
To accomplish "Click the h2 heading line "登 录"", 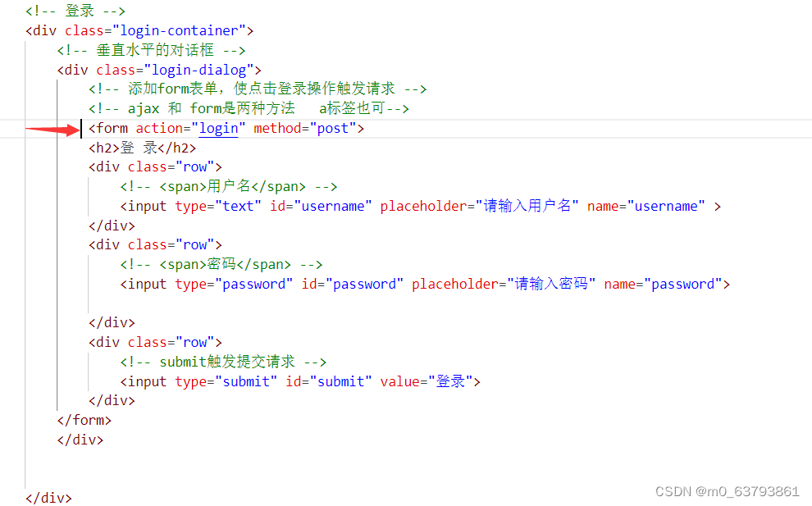I will [143, 148].
